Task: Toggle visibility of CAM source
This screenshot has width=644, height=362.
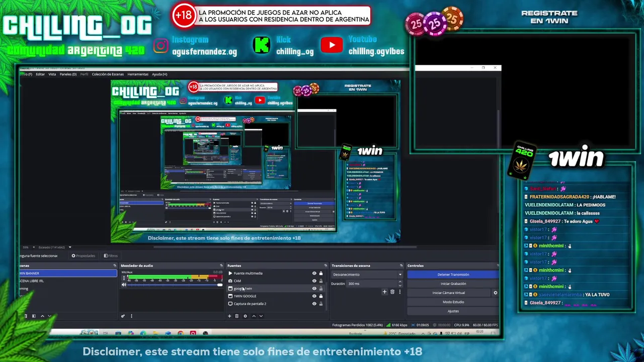Action: [x=314, y=281]
